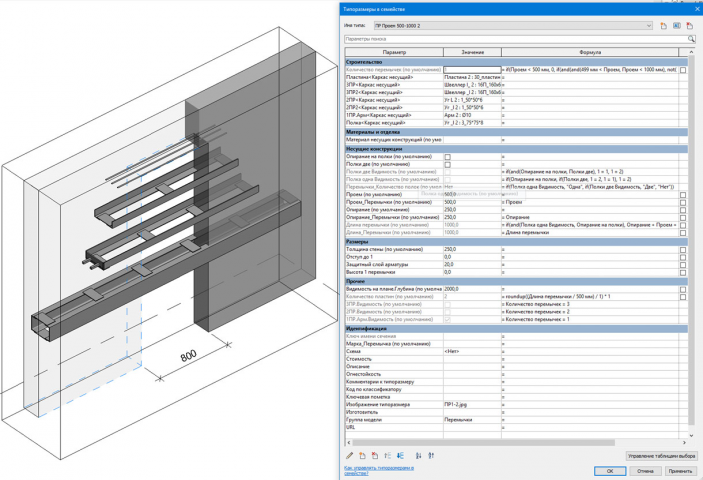Click Защитный слой арматуры value 20,0
The width and height of the screenshot is (703, 480).
[x=472, y=264]
